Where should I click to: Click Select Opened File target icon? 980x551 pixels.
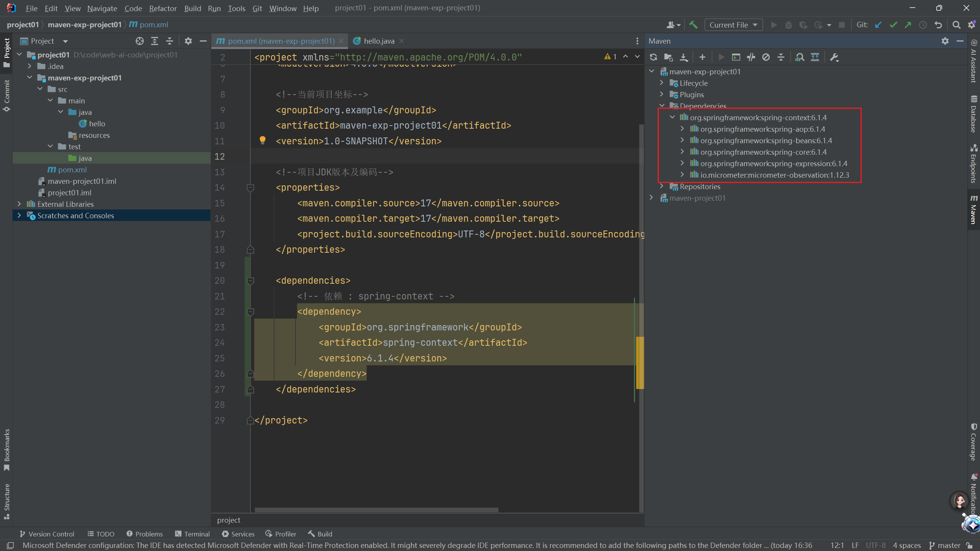pos(140,41)
